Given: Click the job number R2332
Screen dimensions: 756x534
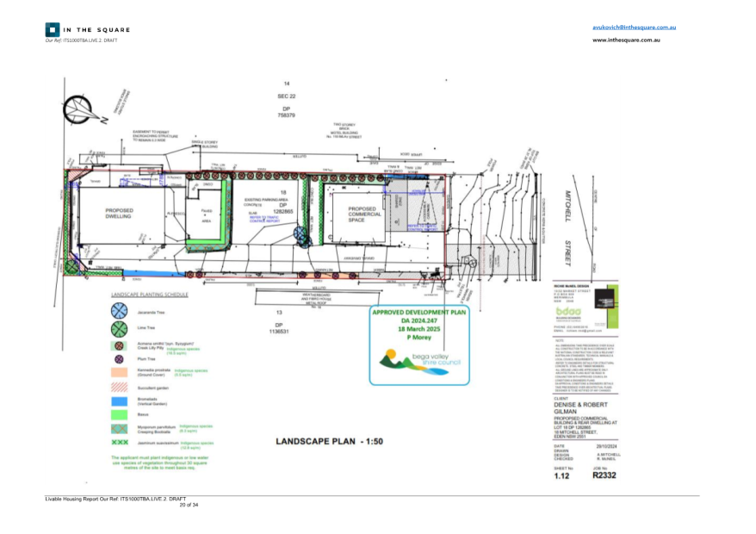Looking at the screenshot, I should (605, 475).
